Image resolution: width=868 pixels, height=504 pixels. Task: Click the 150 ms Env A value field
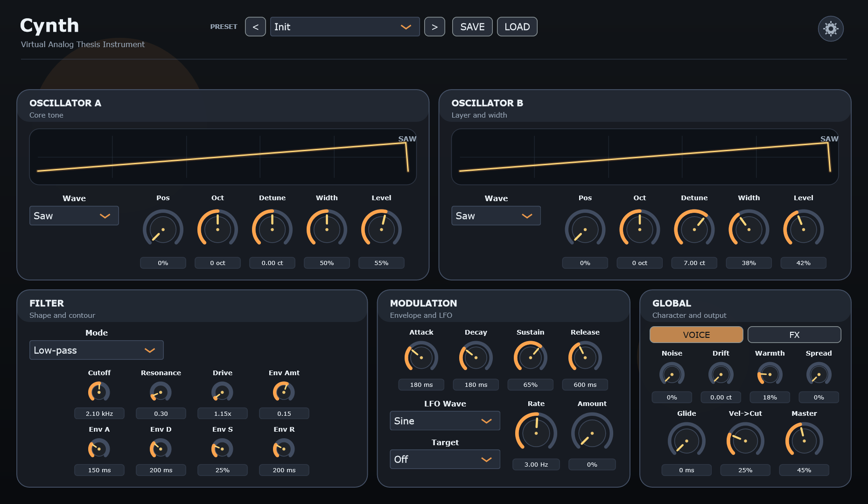click(x=99, y=470)
